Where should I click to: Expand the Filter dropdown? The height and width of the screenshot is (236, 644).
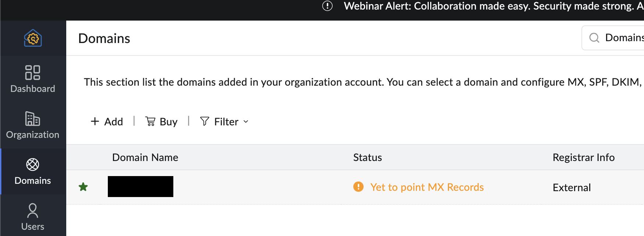pyautogui.click(x=224, y=121)
